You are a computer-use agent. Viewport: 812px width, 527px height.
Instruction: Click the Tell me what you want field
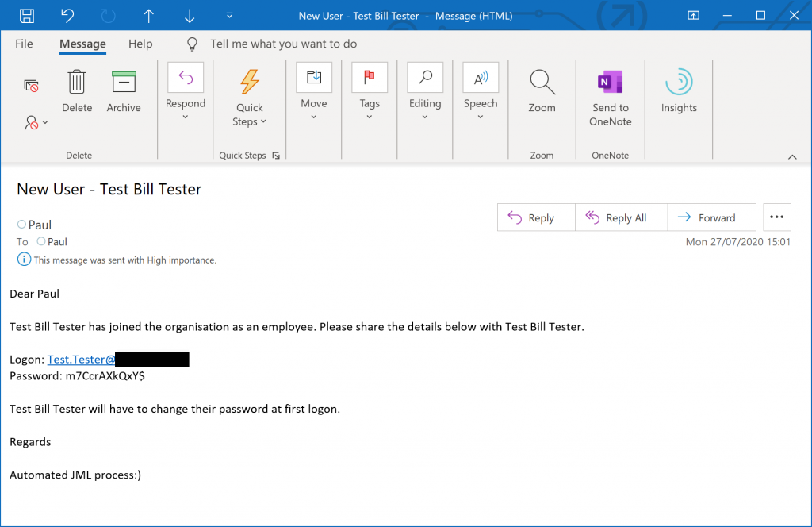283,44
